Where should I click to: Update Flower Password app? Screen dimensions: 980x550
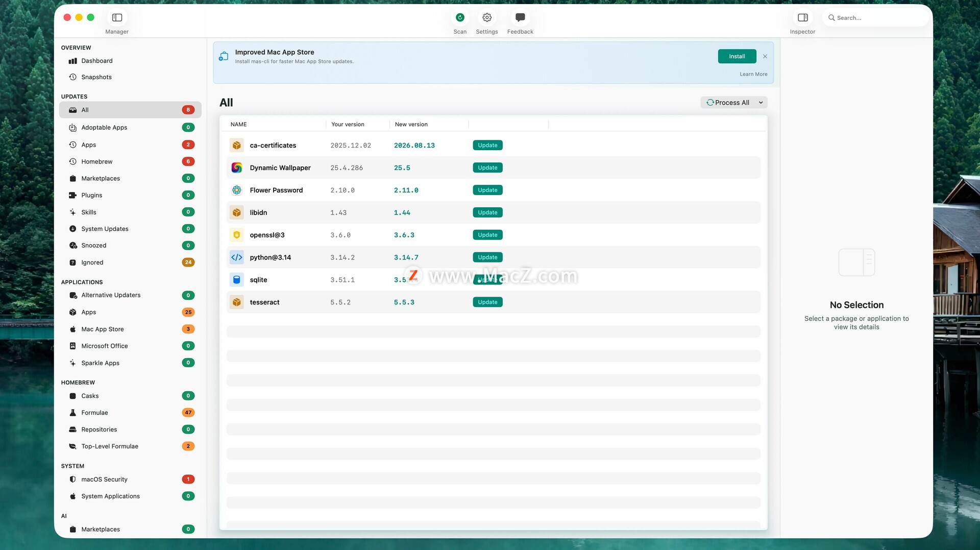487,190
